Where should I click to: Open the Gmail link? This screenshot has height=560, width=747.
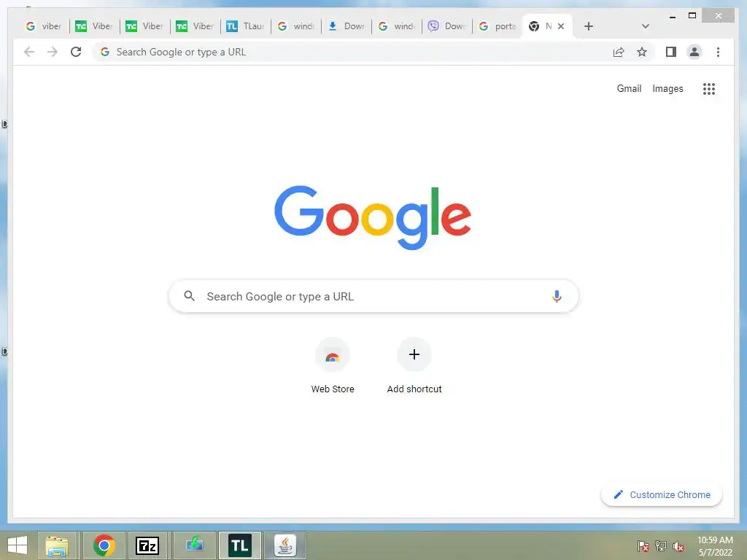point(629,88)
